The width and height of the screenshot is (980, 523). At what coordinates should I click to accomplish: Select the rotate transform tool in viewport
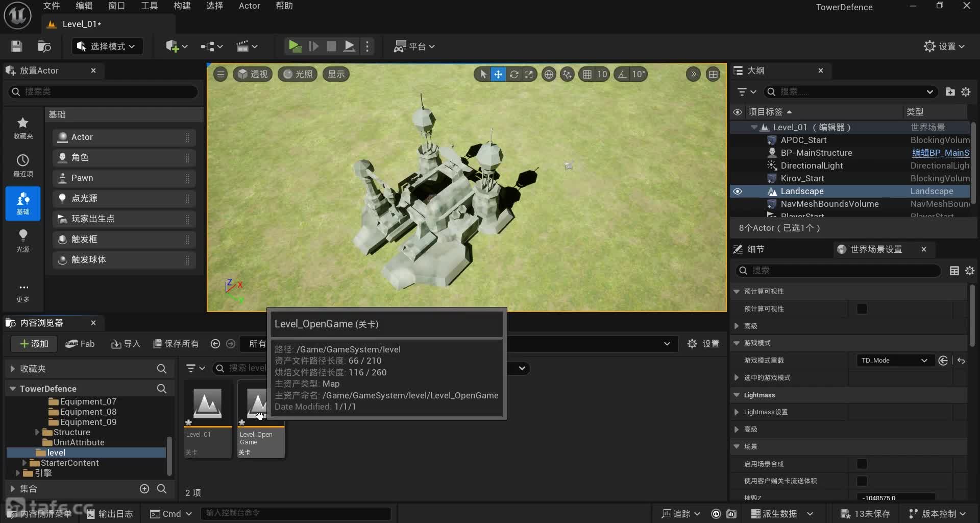pos(514,75)
